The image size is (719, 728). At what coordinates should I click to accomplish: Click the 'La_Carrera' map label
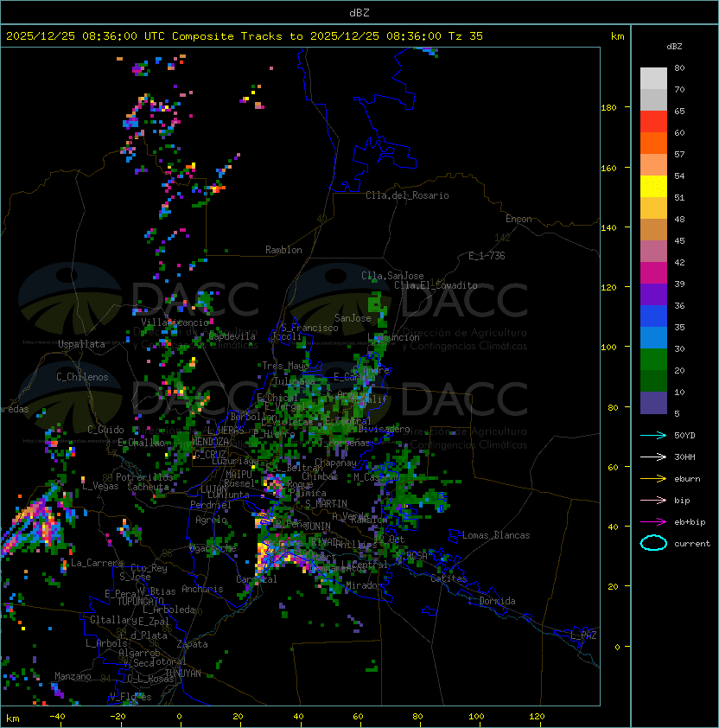tap(97, 563)
